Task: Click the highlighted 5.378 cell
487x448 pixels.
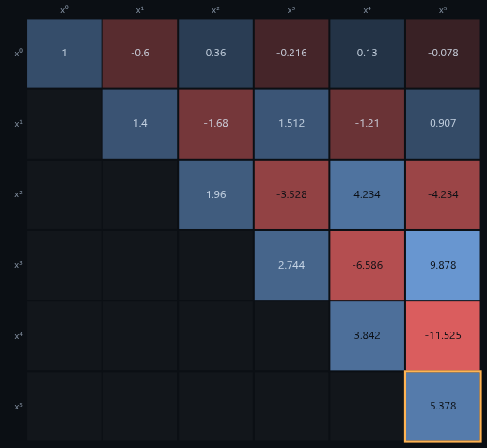Action: tap(443, 407)
